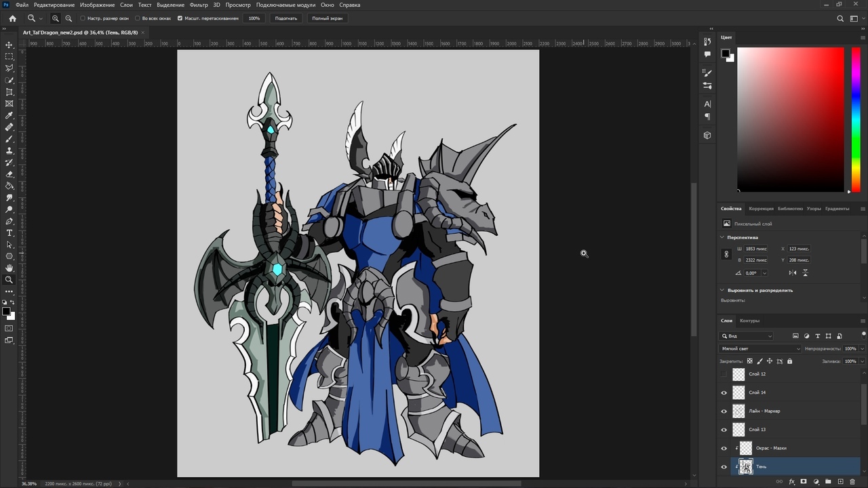Click the Полный экран button
The height and width of the screenshot is (488, 868).
328,18
